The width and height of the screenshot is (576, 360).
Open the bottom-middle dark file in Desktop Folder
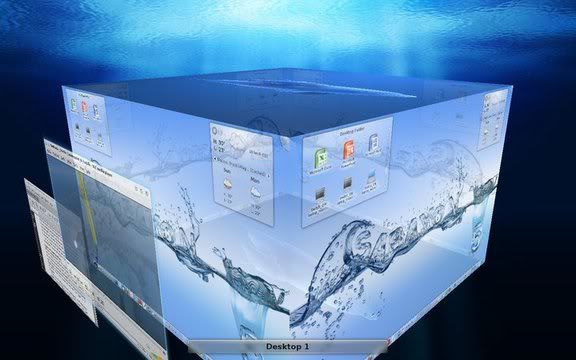(x=348, y=184)
